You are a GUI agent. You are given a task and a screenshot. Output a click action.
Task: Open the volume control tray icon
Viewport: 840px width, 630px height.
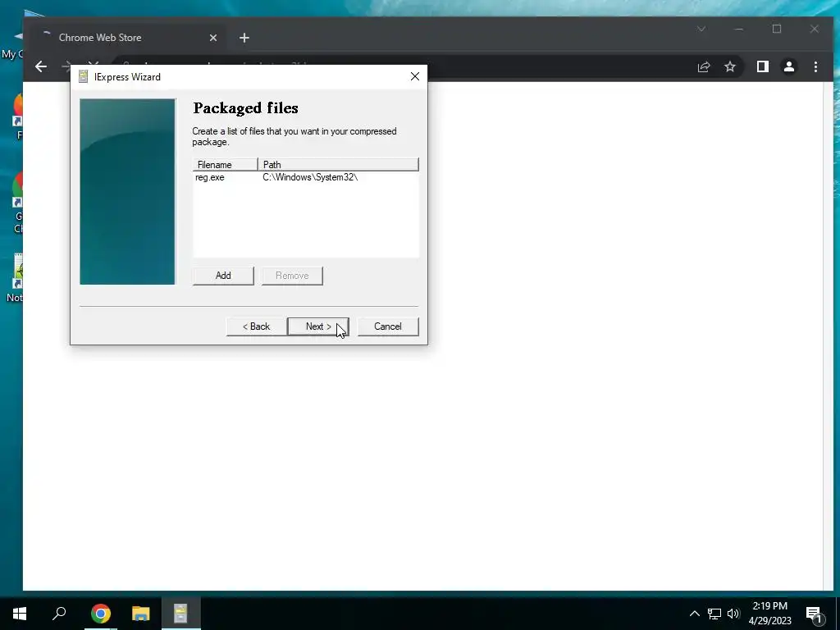tap(733, 614)
